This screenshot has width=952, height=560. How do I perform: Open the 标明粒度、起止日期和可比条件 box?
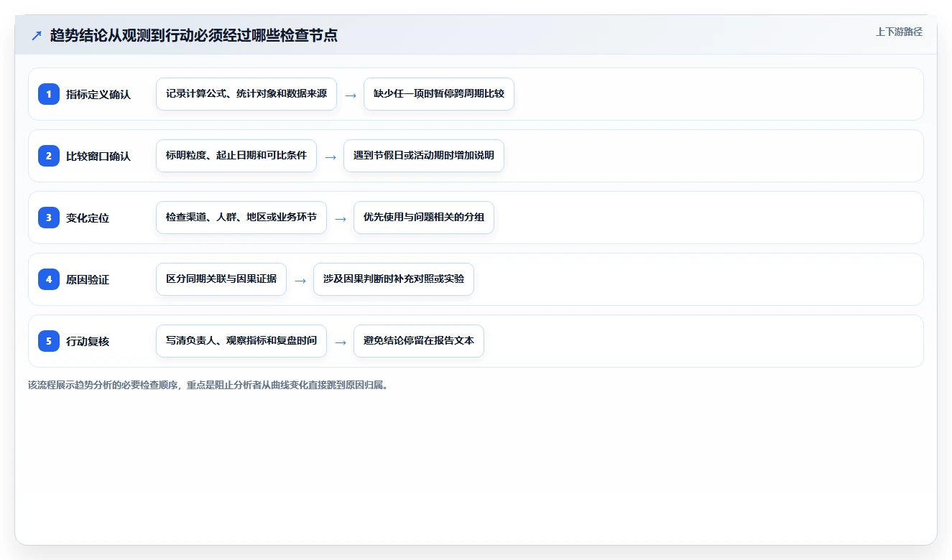point(236,156)
